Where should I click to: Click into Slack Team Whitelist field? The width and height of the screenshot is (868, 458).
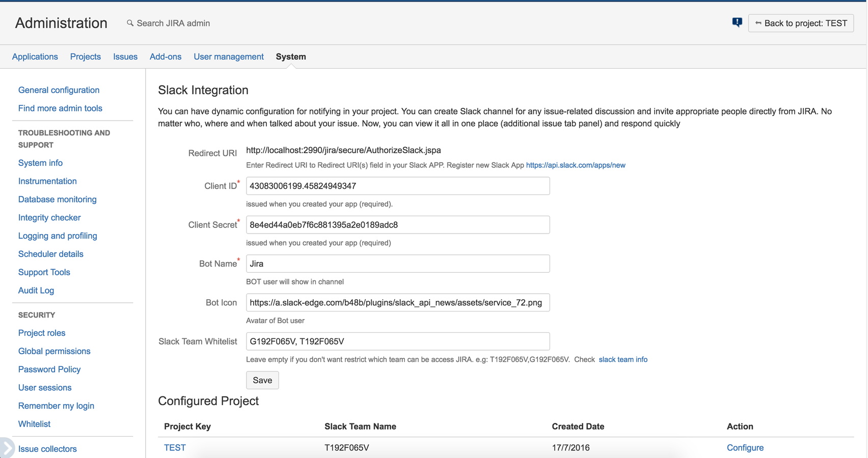point(398,341)
